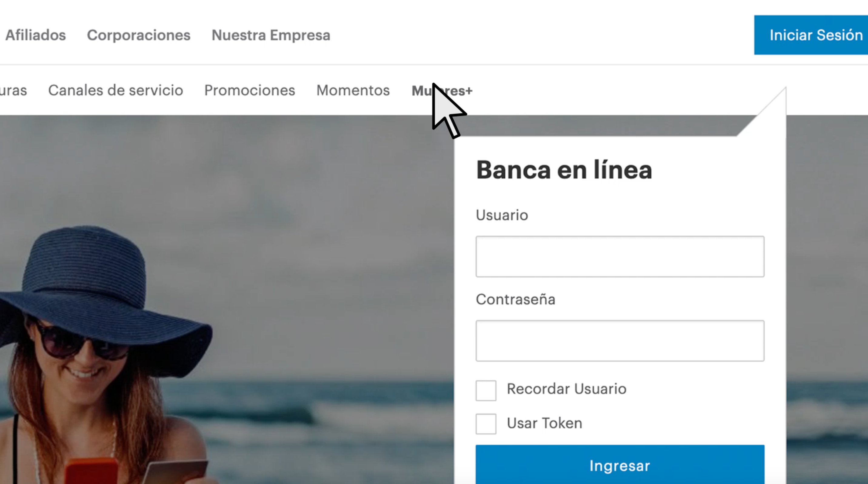Click the Banca en línea heading

(564, 170)
